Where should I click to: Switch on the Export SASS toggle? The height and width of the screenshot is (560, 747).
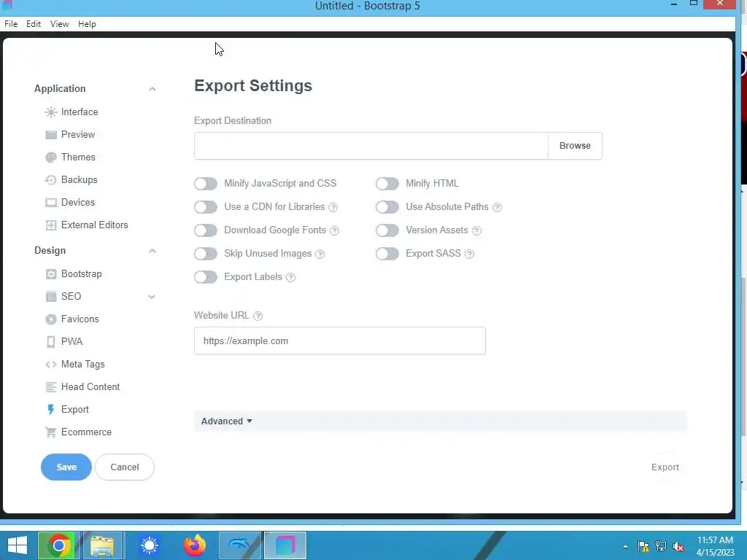387,254
